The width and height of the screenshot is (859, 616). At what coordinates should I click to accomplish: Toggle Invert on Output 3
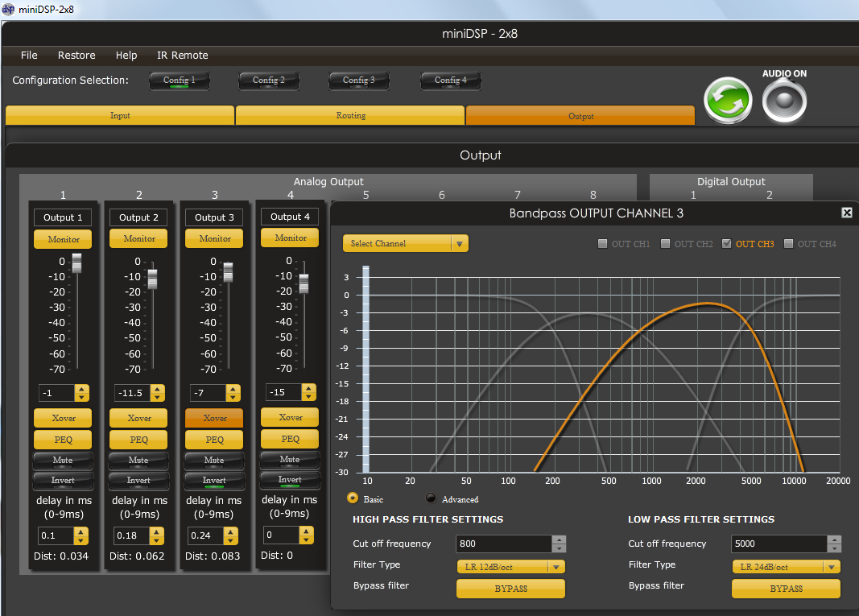[x=214, y=481]
